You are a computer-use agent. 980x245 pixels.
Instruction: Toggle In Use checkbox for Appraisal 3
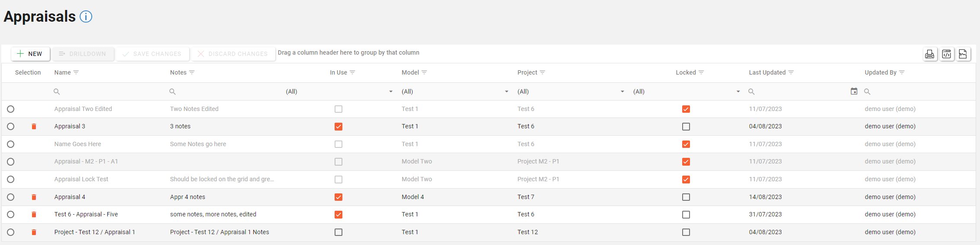click(338, 127)
